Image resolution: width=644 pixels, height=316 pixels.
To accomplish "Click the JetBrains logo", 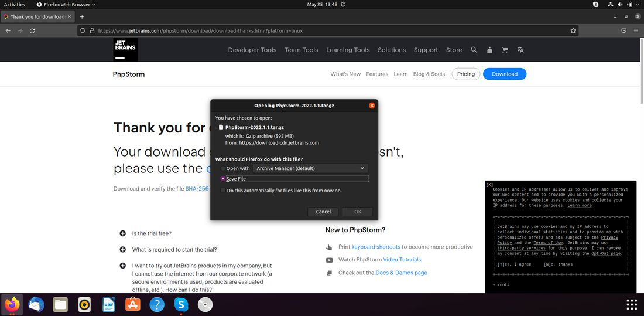I will (x=125, y=50).
